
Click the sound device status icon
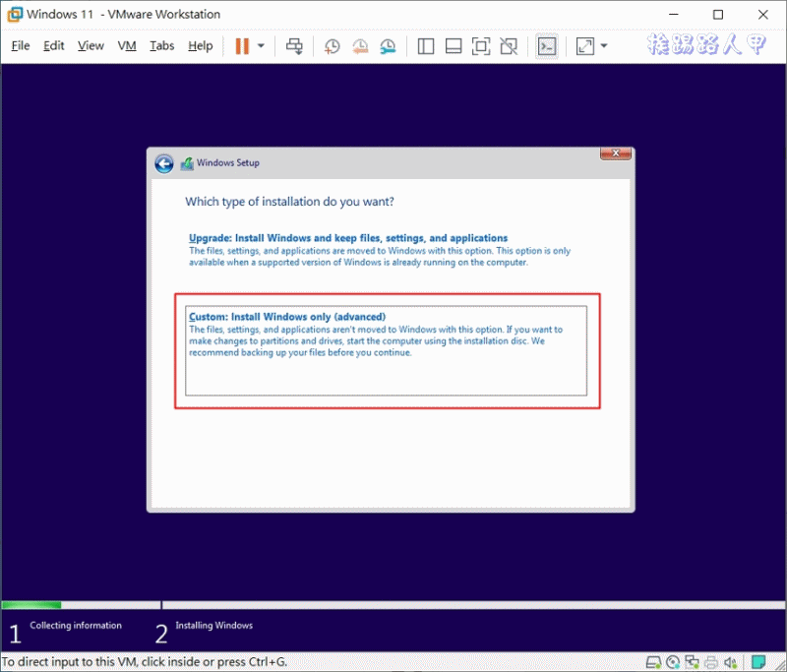[731, 662]
